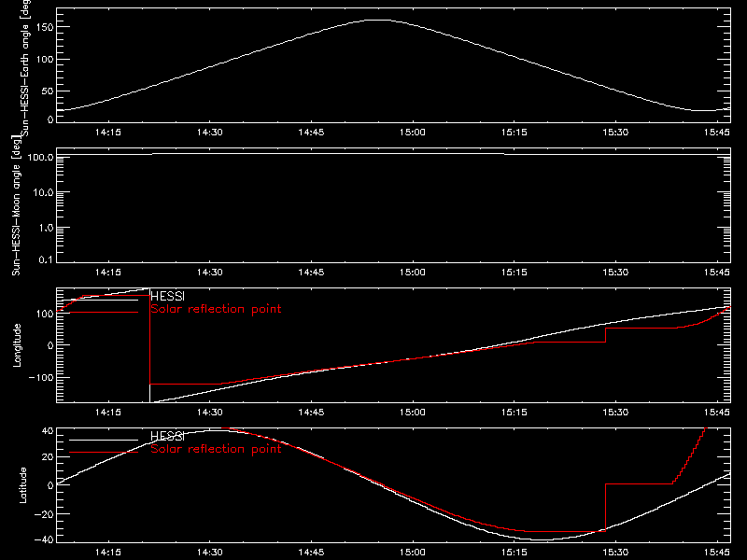
Task: Click 14:30 time label under Longitude plot
Action: 209,413
